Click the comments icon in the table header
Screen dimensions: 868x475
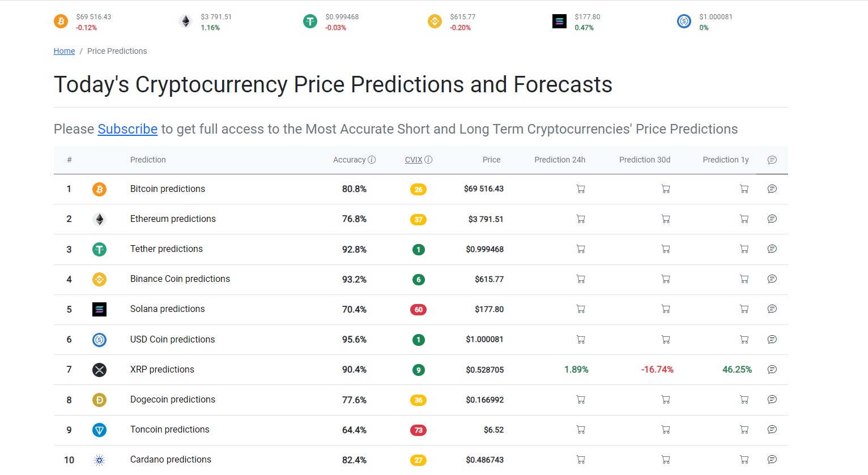[x=772, y=160]
